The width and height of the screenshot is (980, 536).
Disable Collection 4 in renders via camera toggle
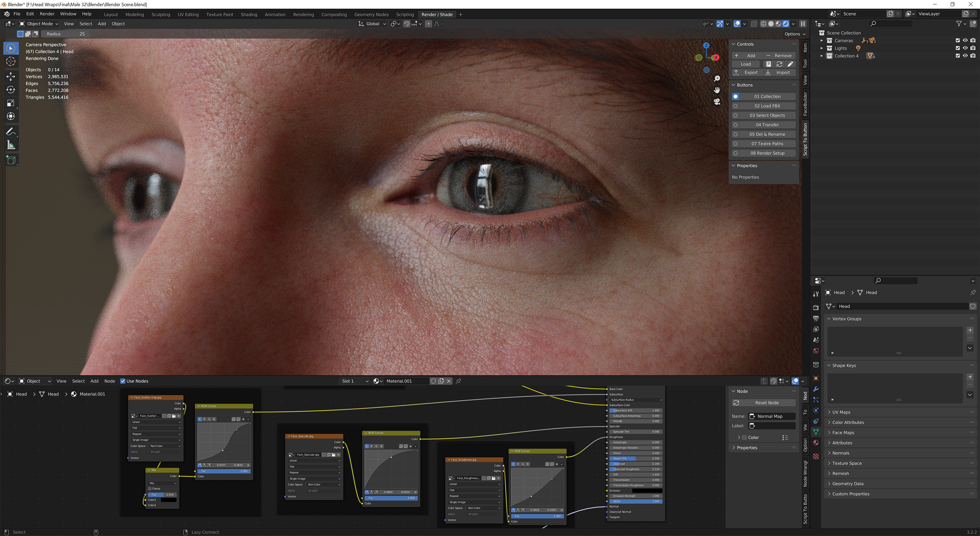(x=973, y=56)
